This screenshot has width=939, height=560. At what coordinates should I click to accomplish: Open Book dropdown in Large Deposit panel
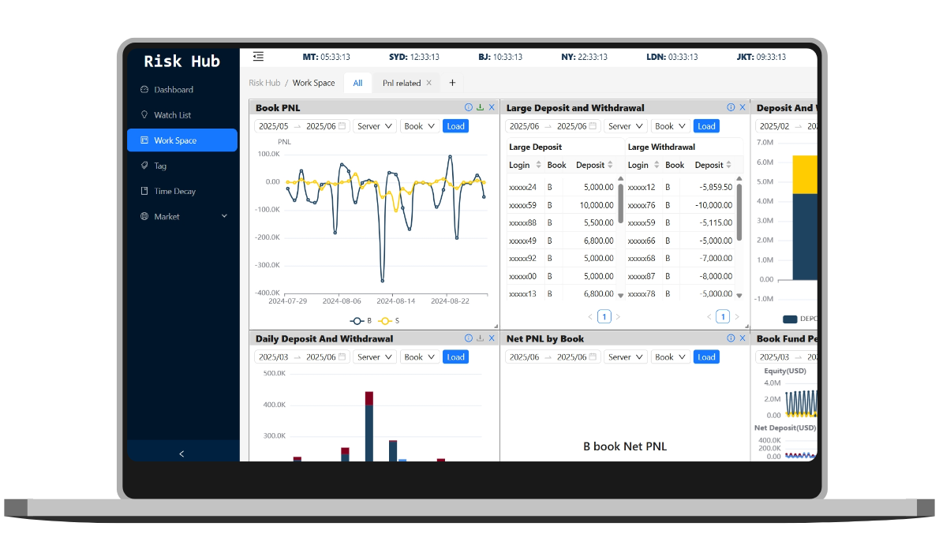click(x=669, y=126)
